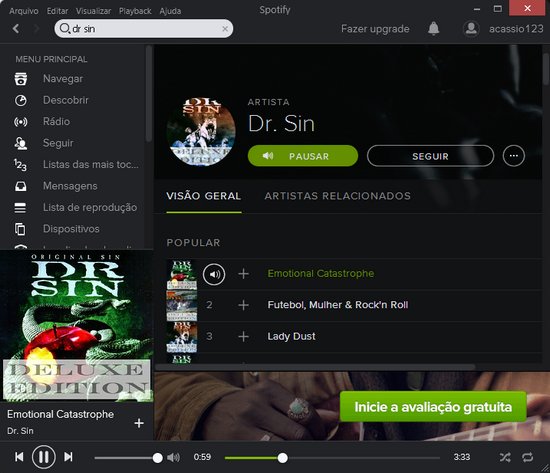Skip to the previous track
This screenshot has width=550, height=473.
click(x=19, y=457)
